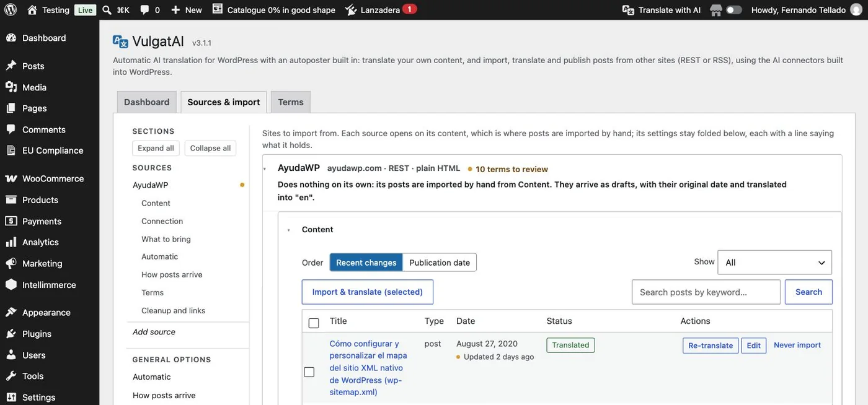Click the comments bubble icon in admin bar
Viewport: 868px width, 405px height.
tap(144, 10)
